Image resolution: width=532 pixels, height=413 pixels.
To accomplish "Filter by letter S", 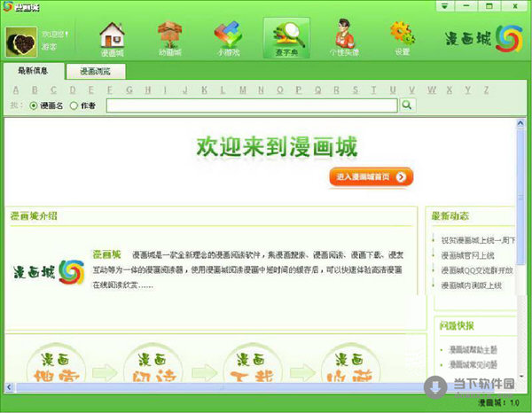I will (356, 90).
